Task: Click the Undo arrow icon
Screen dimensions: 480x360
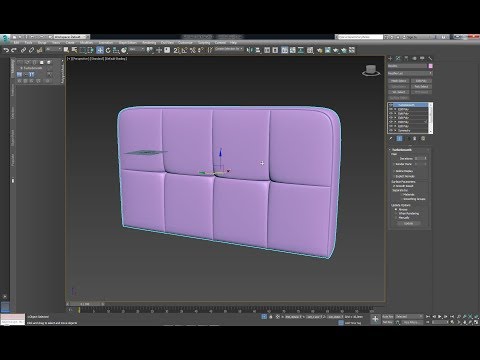Action: tap(6, 50)
